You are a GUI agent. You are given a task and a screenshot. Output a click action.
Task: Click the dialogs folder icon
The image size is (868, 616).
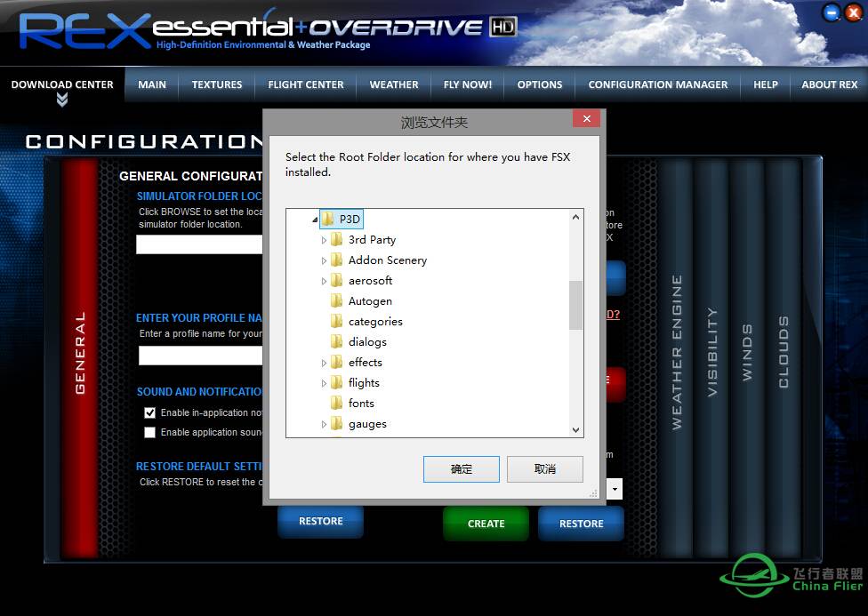[x=337, y=342]
